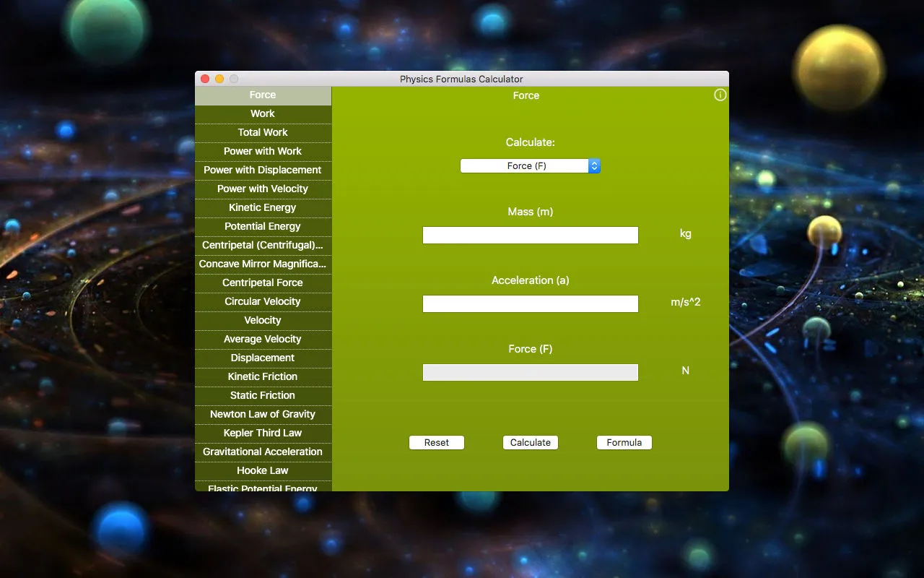
Task: Select Total Work from the sidebar
Action: coord(263,132)
